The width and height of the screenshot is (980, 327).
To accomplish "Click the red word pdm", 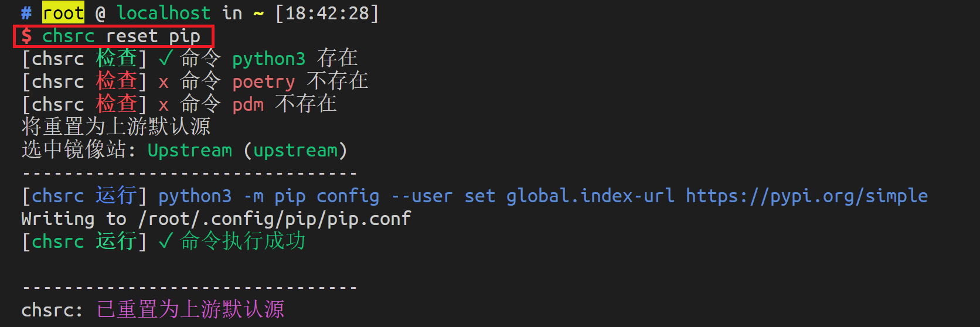I will tap(248, 105).
